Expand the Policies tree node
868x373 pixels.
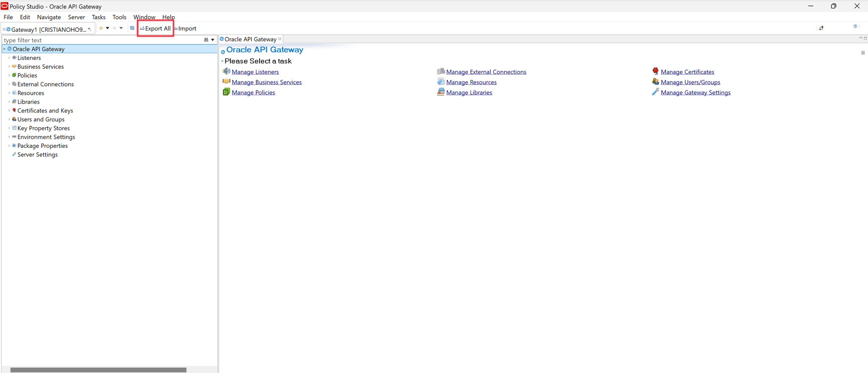coord(9,75)
